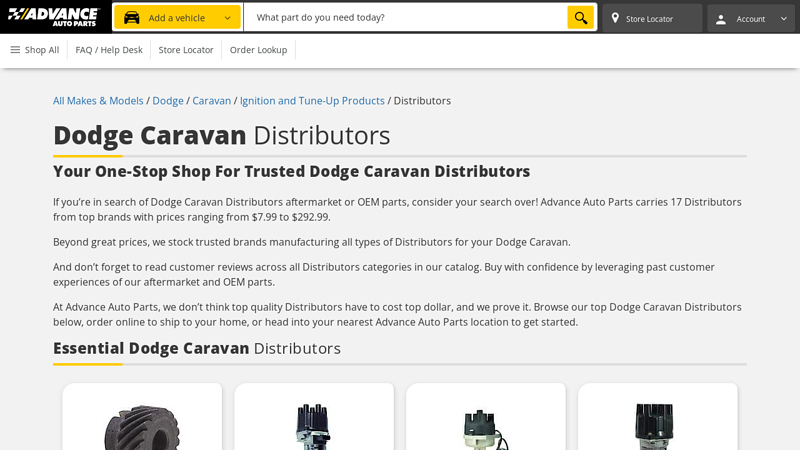
Task: Click the car icon in Add a vehicle
Action: [x=132, y=18]
